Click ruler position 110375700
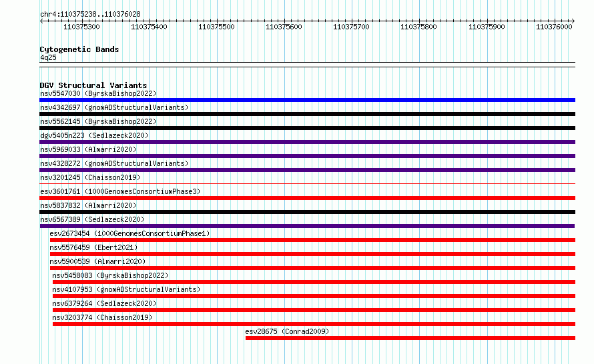 coord(352,27)
